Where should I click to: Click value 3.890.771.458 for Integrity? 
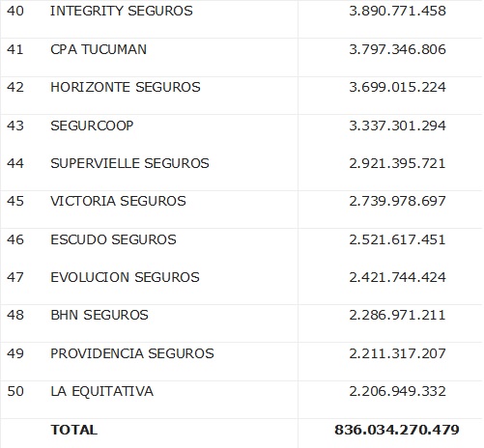point(398,11)
